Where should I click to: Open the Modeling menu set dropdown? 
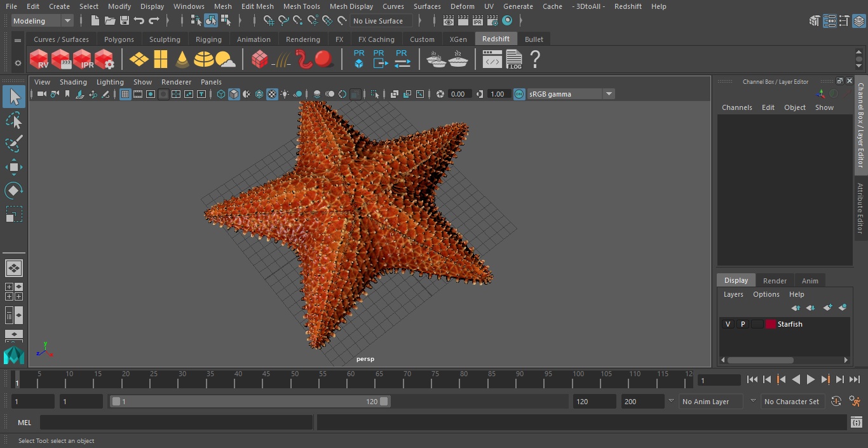tap(43, 21)
